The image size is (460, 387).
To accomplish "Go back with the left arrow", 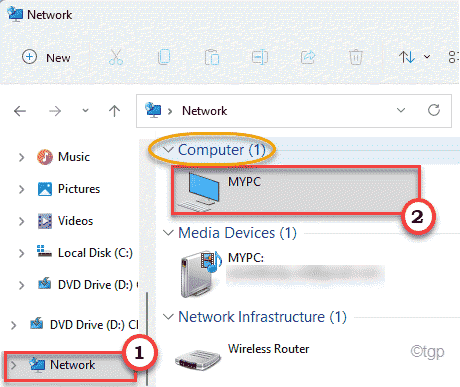I will (x=20, y=111).
